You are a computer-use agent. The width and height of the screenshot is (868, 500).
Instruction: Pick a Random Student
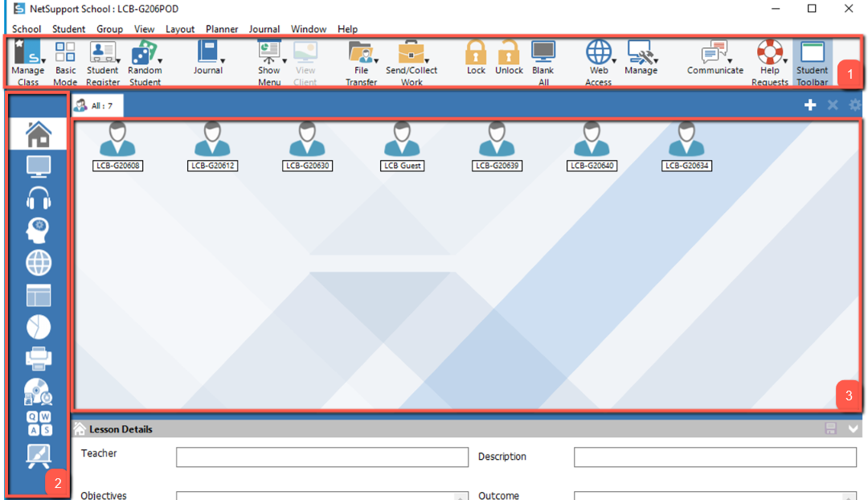[x=145, y=64]
